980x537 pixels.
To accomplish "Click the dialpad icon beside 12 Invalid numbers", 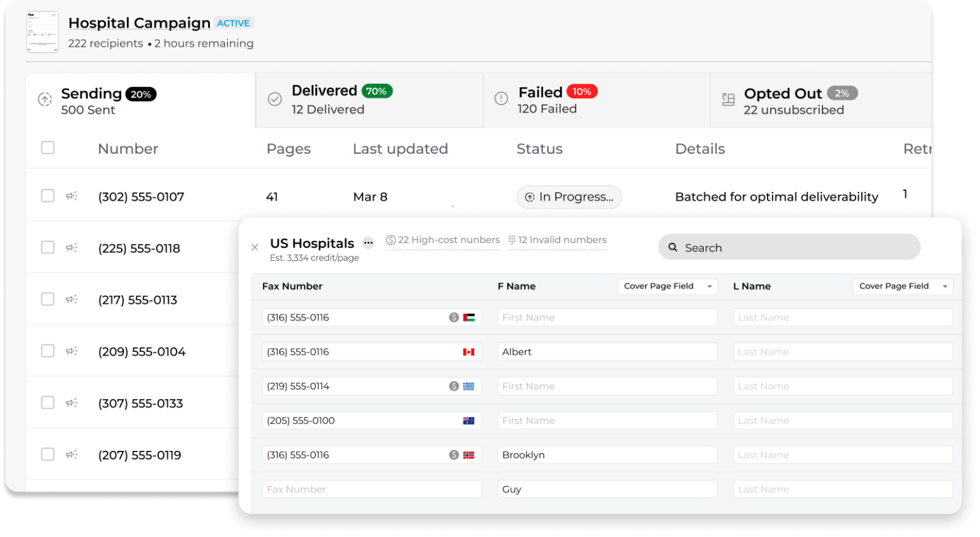I will click(512, 240).
